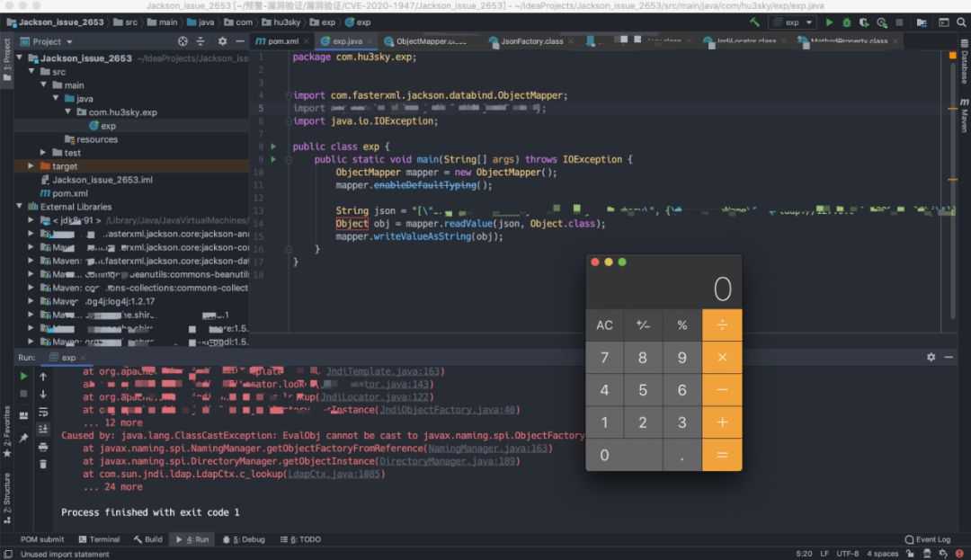This screenshot has height=560, width=971.
Task: Click the print icon in Run panel
Action: click(43, 447)
